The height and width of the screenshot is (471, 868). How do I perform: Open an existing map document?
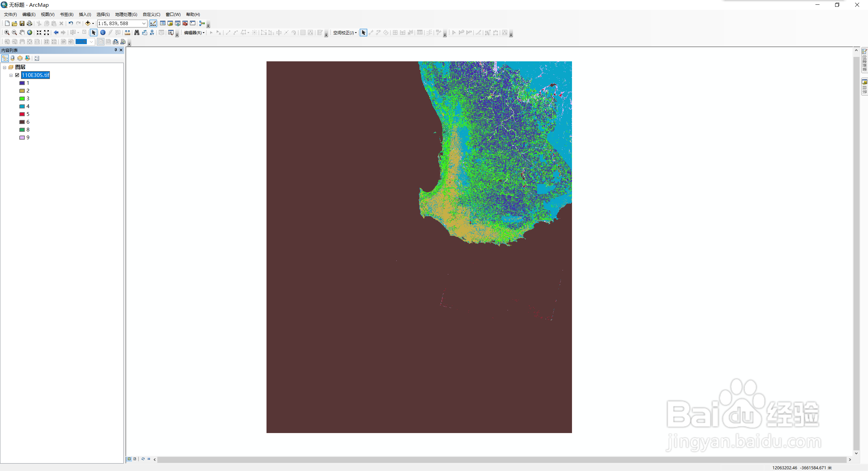click(x=14, y=23)
